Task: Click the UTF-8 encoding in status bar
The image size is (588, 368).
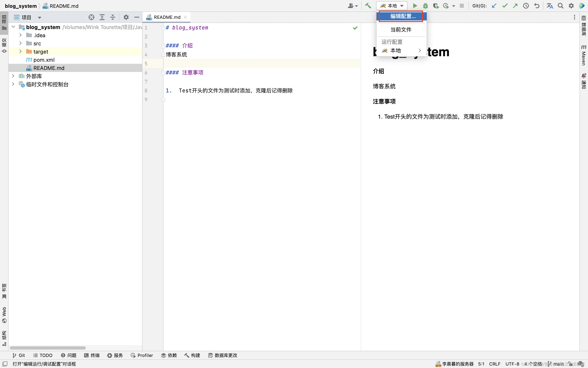Action: click(512, 364)
